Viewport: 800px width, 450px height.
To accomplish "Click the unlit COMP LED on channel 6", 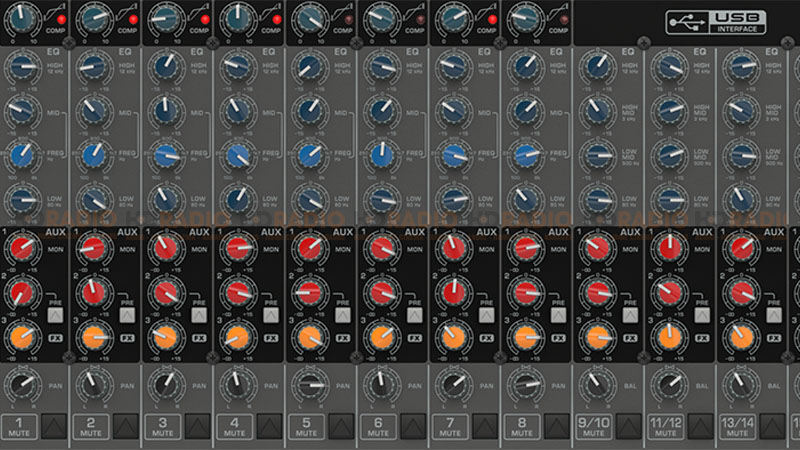I will [421, 20].
